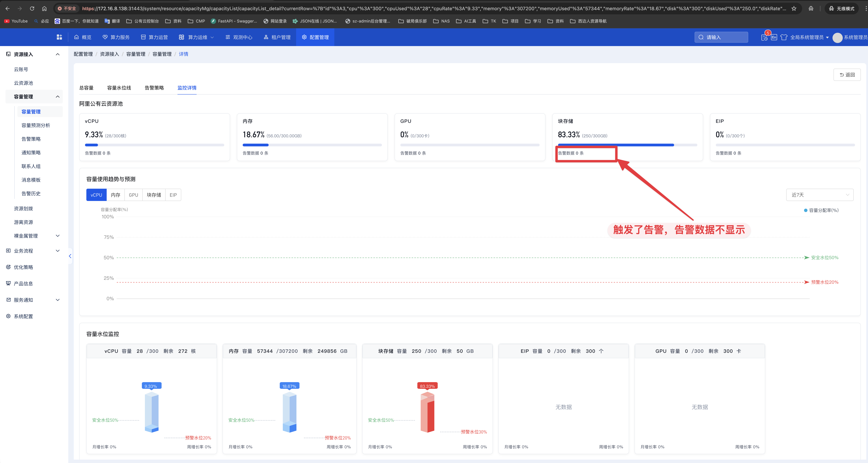Screen dimensions: 868x463
Task: Click the notification icon with red badge
Action: pos(764,37)
